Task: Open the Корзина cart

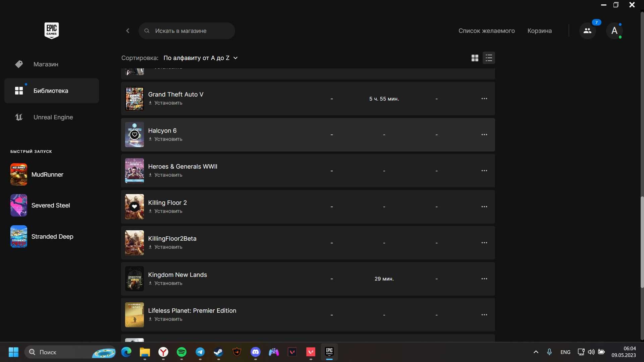Action: coord(539,31)
